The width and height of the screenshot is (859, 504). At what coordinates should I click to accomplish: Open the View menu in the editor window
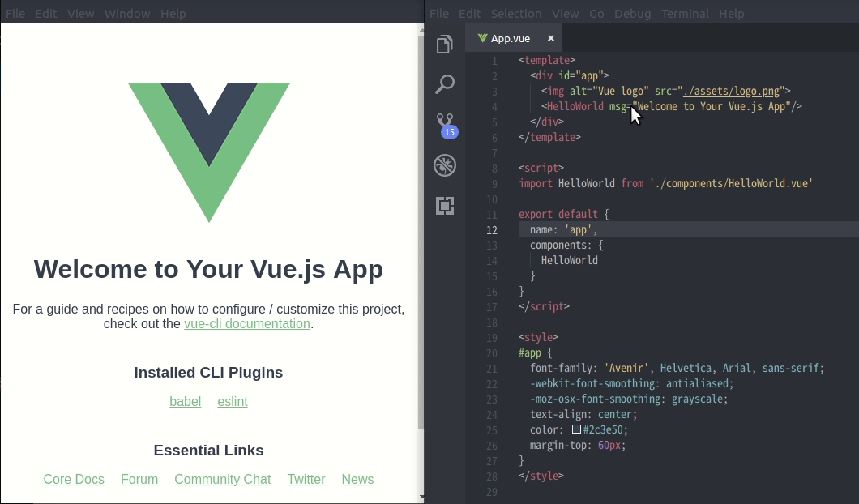566,14
